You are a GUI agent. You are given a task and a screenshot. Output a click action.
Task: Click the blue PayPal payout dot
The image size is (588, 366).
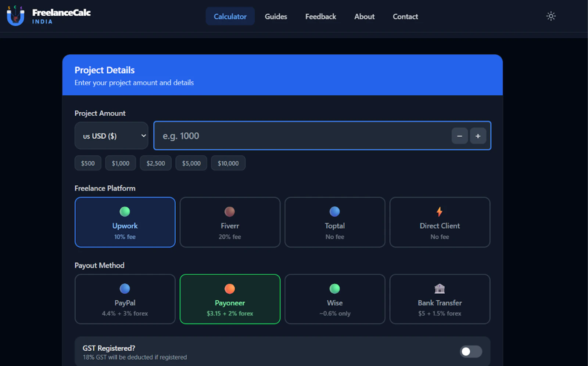click(125, 289)
